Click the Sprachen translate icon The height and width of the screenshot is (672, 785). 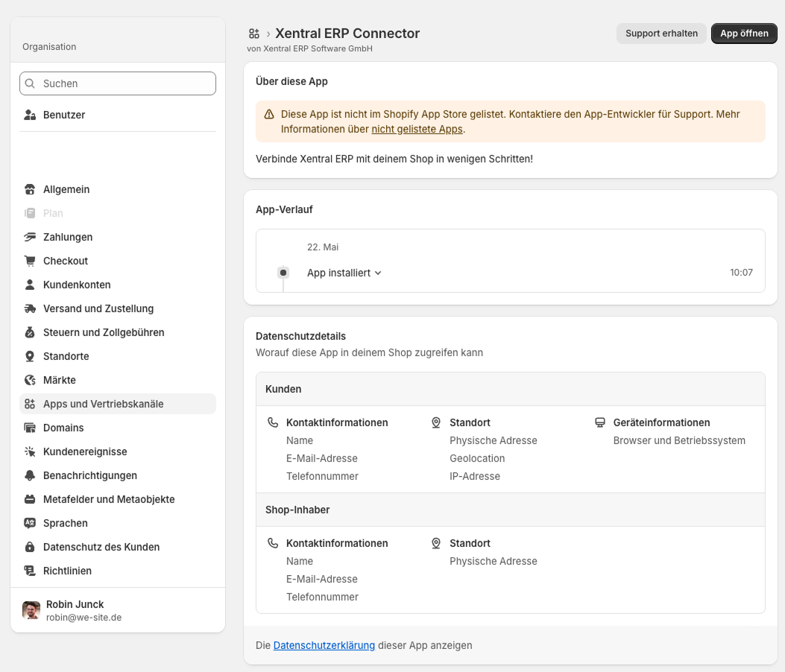pos(30,524)
